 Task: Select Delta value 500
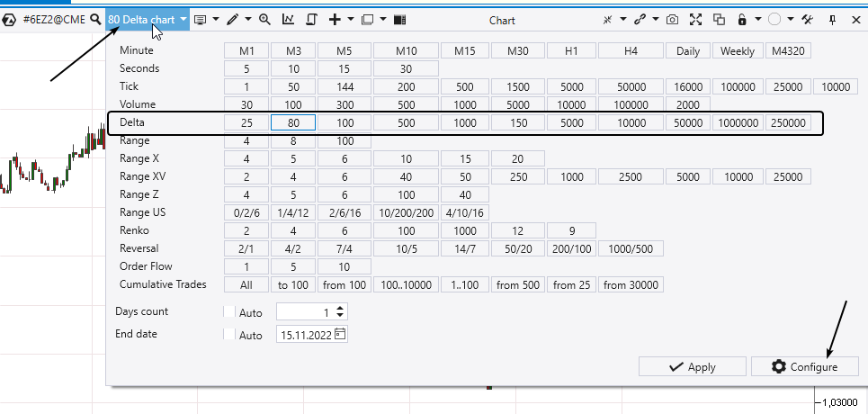coord(407,122)
